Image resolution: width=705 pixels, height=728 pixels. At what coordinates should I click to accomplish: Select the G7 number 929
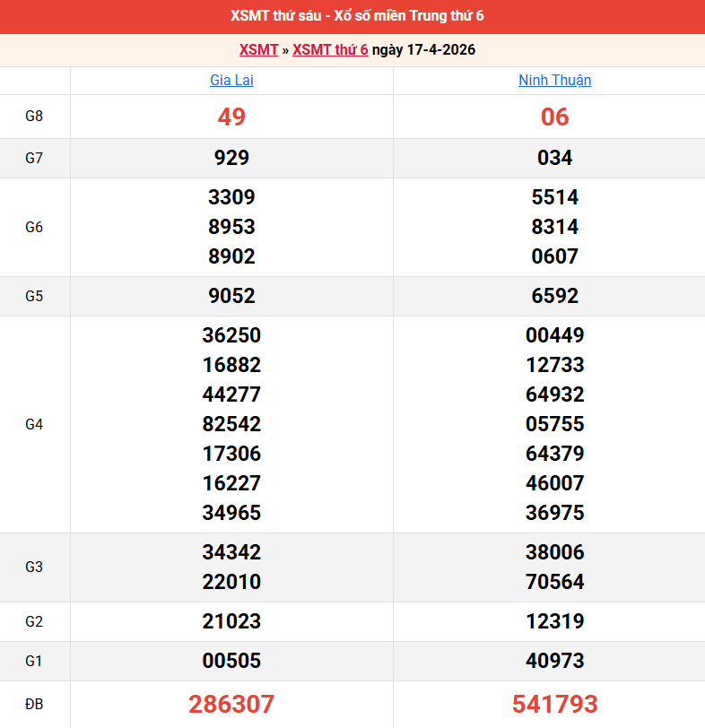(231, 158)
